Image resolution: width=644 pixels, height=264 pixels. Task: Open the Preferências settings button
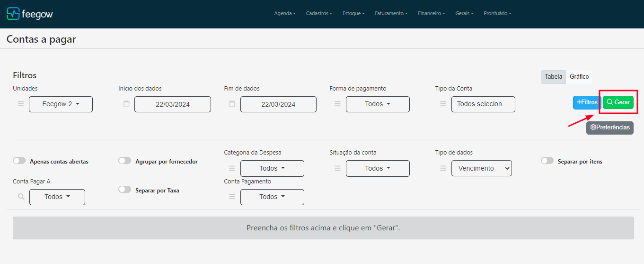[610, 127]
